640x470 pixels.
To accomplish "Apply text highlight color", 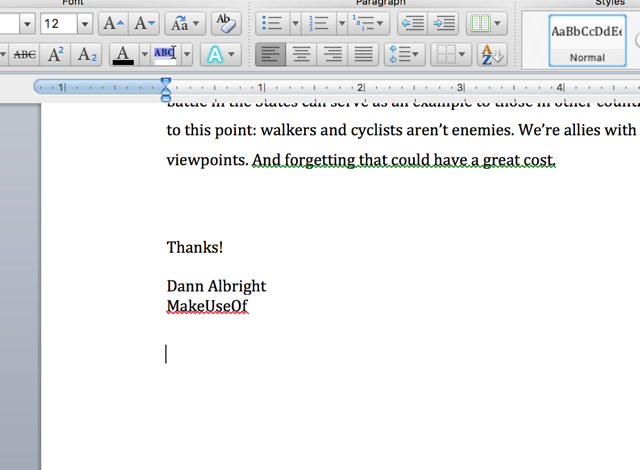I will [x=166, y=54].
